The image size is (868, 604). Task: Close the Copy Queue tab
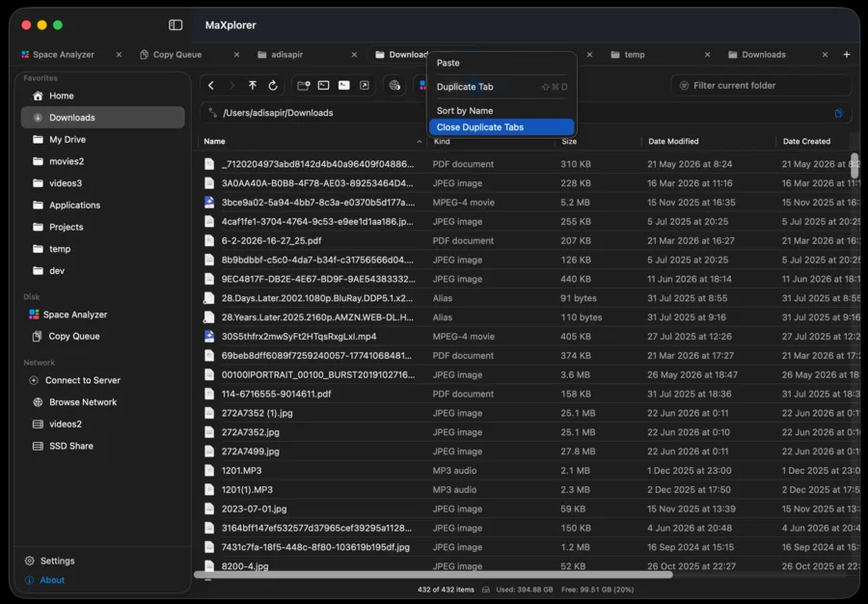(x=236, y=55)
